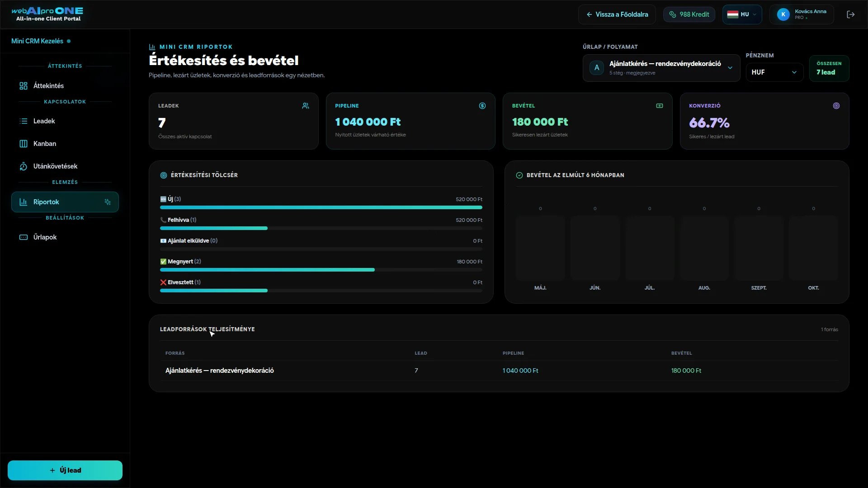Open the Kovács Anna account menu
This screenshot has width=868, height=488.
click(802, 14)
